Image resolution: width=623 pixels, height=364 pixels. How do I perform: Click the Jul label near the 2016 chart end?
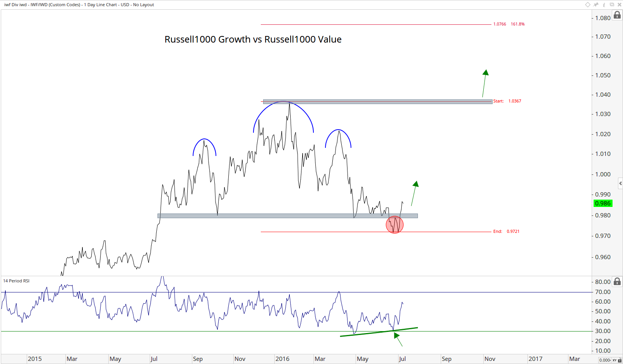click(402, 359)
